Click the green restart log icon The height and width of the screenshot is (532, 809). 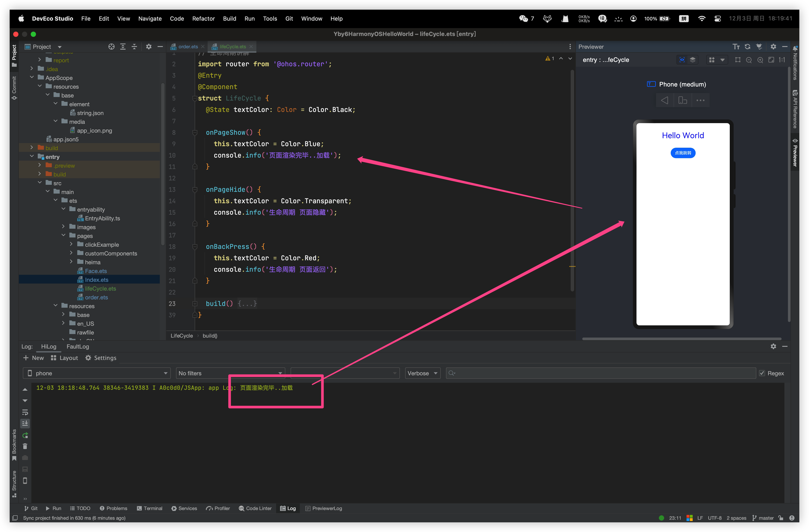[x=25, y=435]
